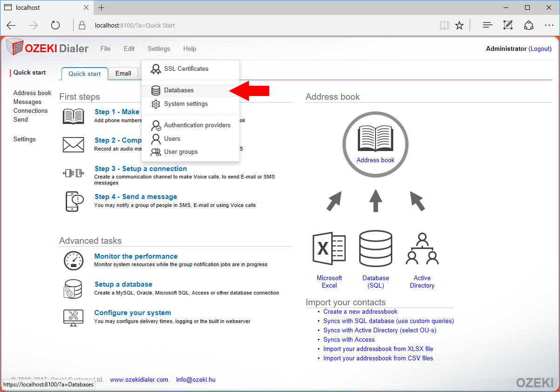
Task: Switch to the Email tab
Action: (123, 74)
